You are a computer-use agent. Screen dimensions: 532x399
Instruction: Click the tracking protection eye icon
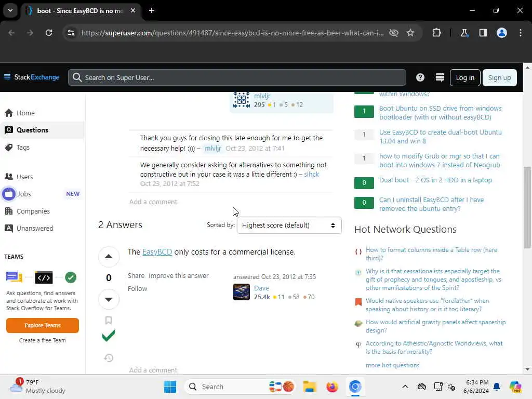point(394,33)
